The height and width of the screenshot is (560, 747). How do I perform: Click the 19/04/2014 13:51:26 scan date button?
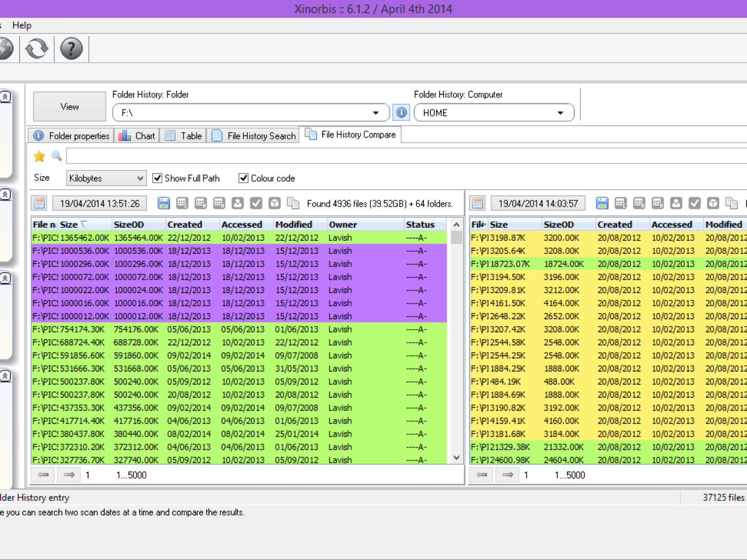tap(100, 203)
